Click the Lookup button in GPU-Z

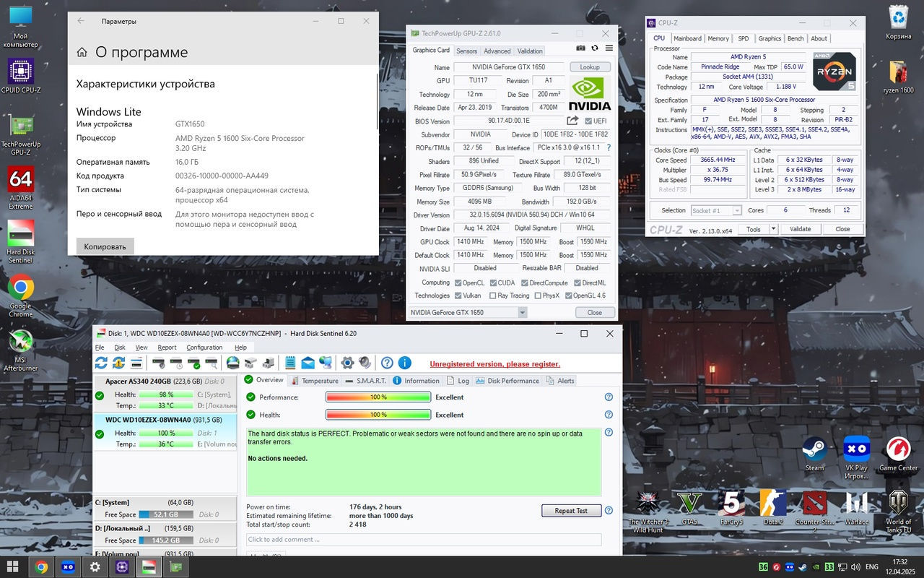point(590,67)
